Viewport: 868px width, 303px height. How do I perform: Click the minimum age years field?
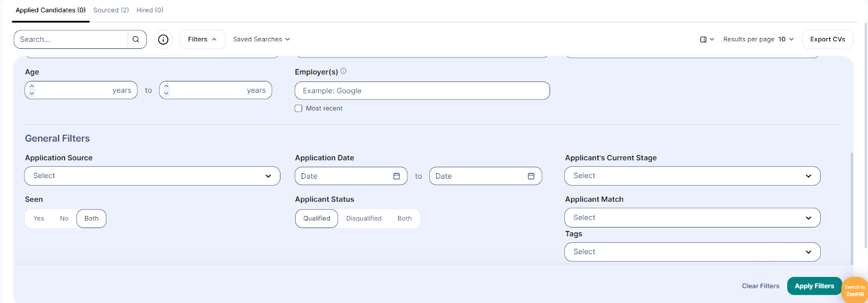pos(81,90)
